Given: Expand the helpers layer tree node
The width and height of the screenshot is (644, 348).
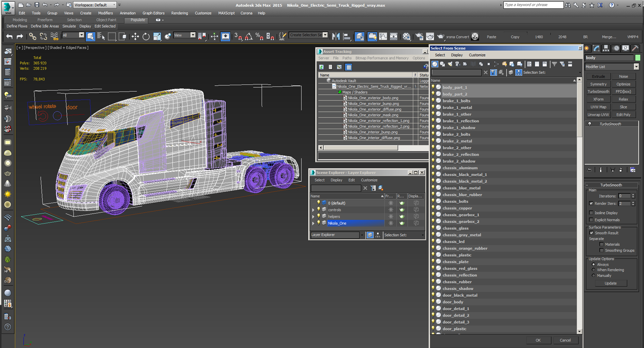Looking at the screenshot, I should point(313,217).
